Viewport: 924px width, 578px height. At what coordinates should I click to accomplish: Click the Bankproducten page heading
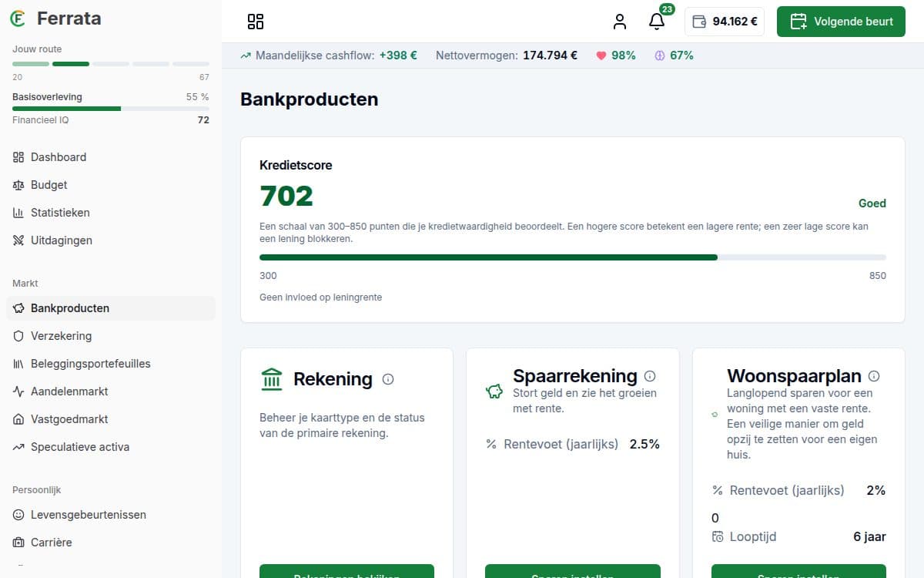click(309, 99)
